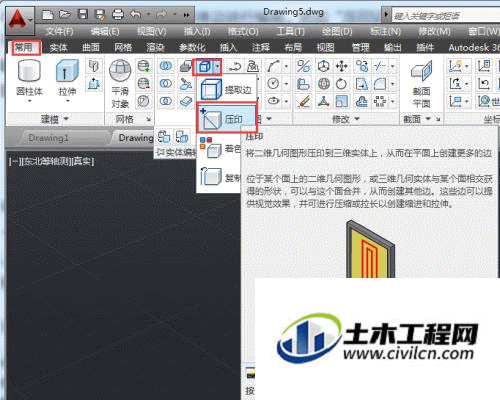Open the AutoCAD application menu logo

[x=20, y=21]
